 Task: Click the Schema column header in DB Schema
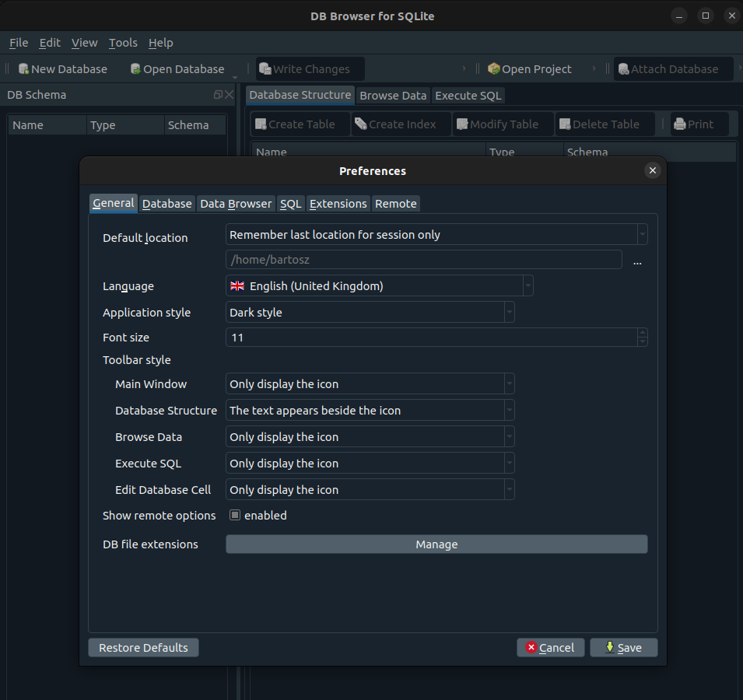[x=195, y=125]
